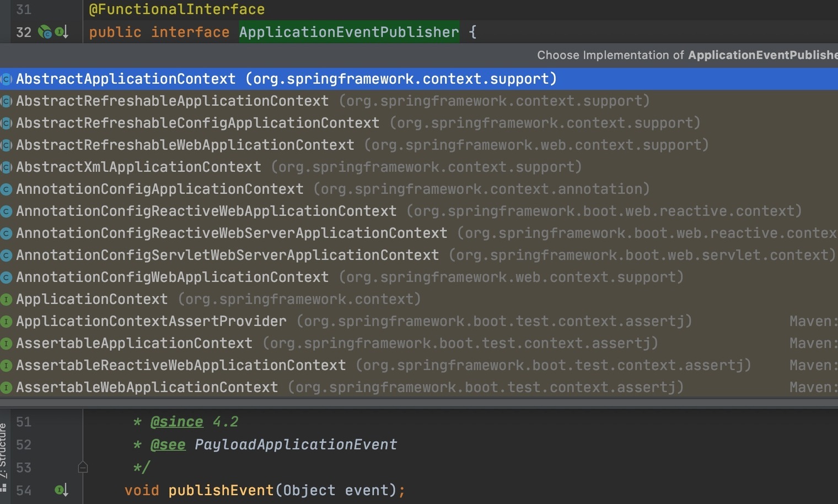Click Maven label on AssertableApplicationContext row
This screenshot has height=504, width=838.
tap(814, 343)
